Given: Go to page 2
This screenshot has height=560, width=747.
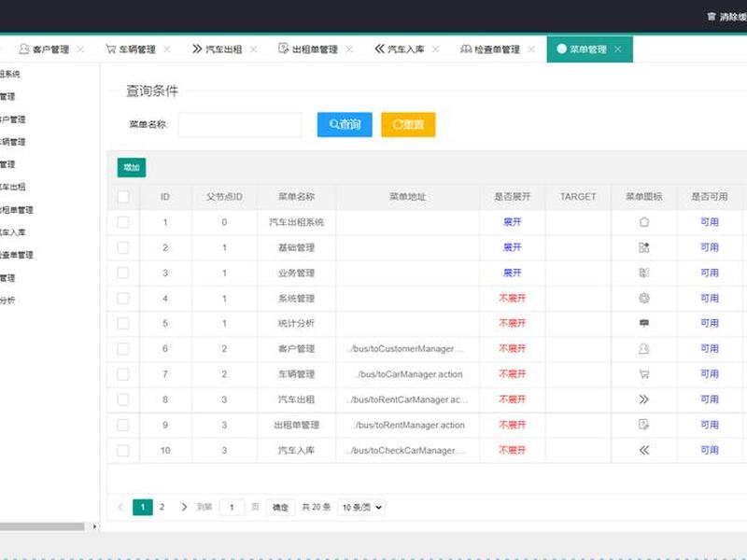Looking at the screenshot, I should point(162,507).
